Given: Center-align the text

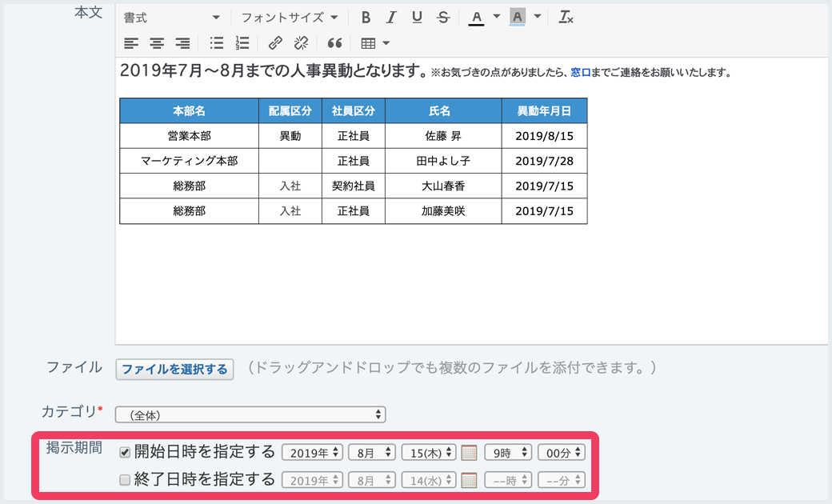Looking at the screenshot, I should (x=157, y=43).
